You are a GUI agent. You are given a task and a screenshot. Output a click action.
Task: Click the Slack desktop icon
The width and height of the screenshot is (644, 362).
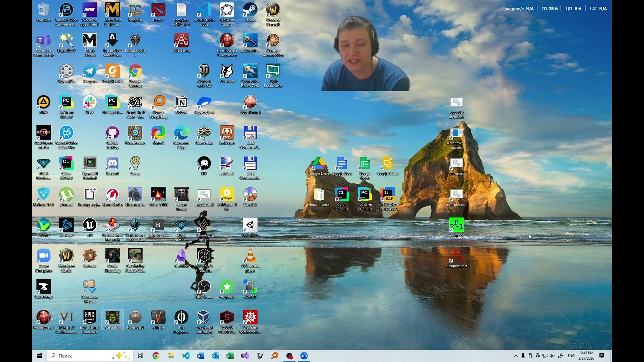(90, 105)
